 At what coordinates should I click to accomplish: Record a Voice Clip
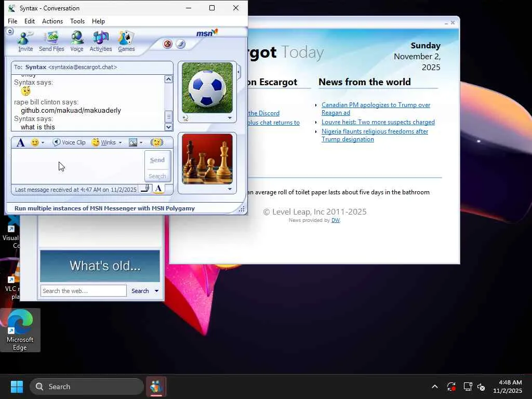pyautogui.click(x=69, y=142)
